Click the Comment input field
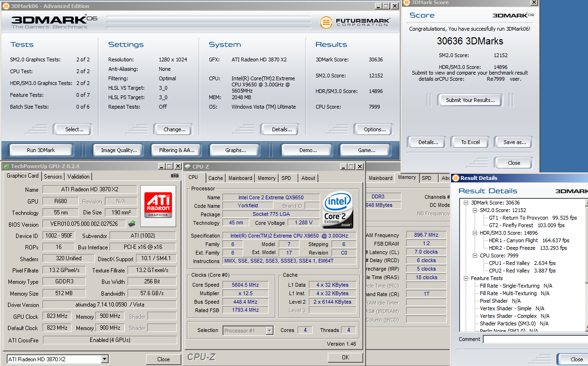Image resolution: width=588 pixels, height=366 pixels. pyautogui.click(x=535, y=340)
